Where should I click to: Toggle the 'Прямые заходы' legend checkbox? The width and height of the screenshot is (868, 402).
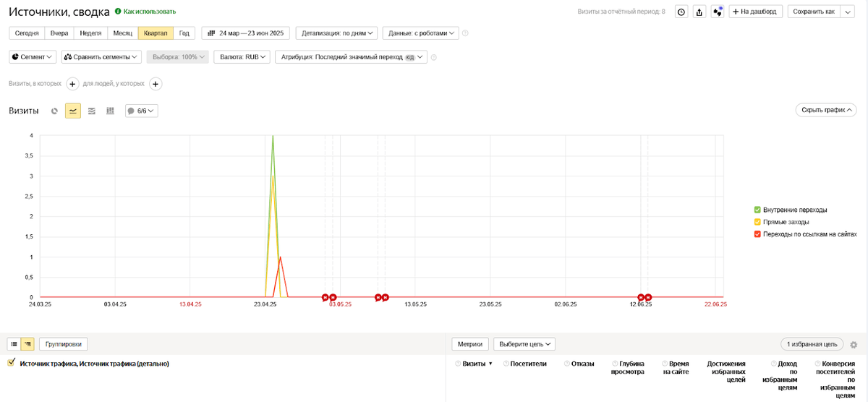(757, 222)
